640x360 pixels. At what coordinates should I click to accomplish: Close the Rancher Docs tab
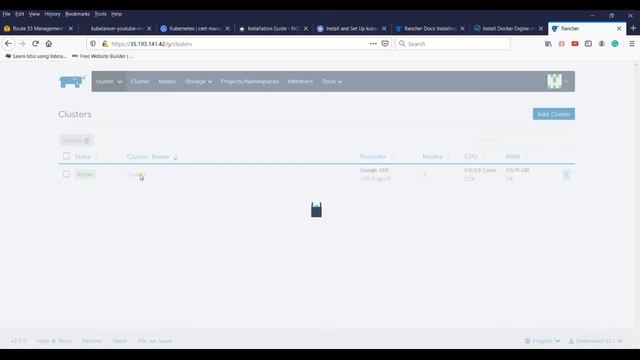coord(462,29)
